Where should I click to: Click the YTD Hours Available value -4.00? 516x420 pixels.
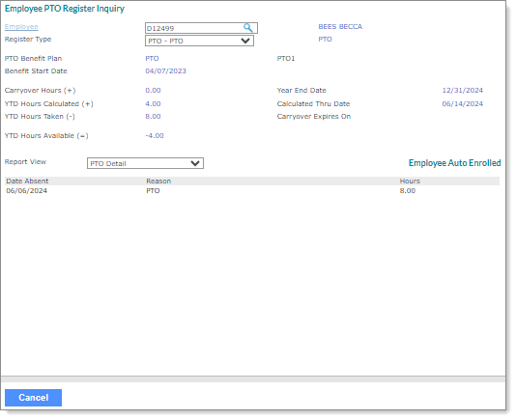(155, 136)
